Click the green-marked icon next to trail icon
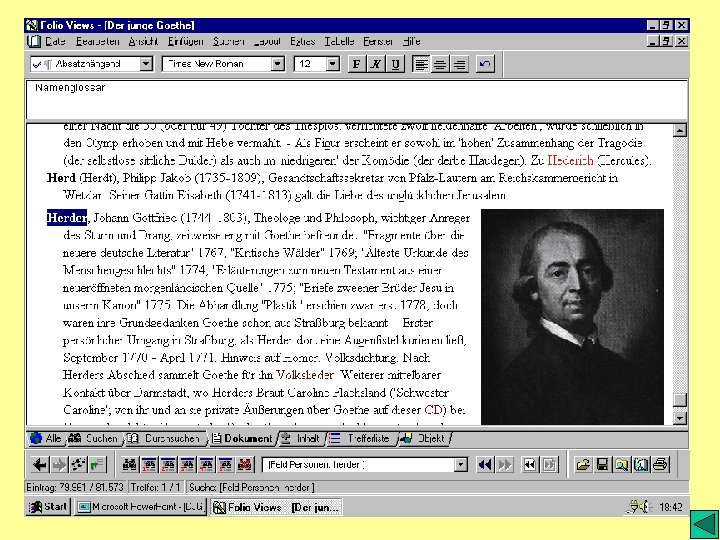This screenshot has width=720, height=540. [x=97, y=465]
